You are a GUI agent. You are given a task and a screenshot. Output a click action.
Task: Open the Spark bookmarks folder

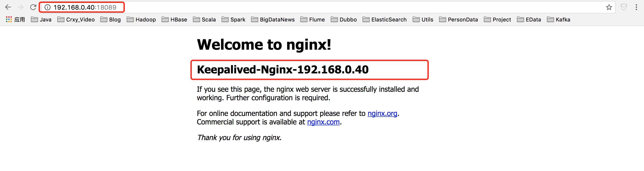click(x=233, y=19)
